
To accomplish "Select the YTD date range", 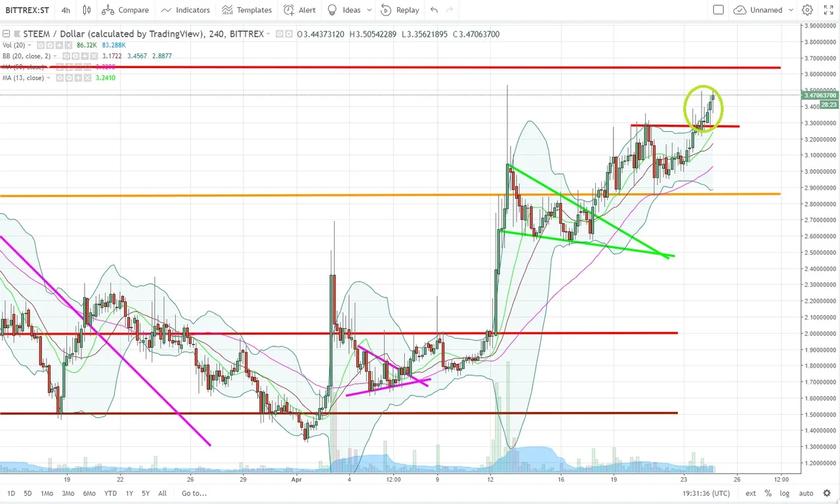I will coord(110,493).
